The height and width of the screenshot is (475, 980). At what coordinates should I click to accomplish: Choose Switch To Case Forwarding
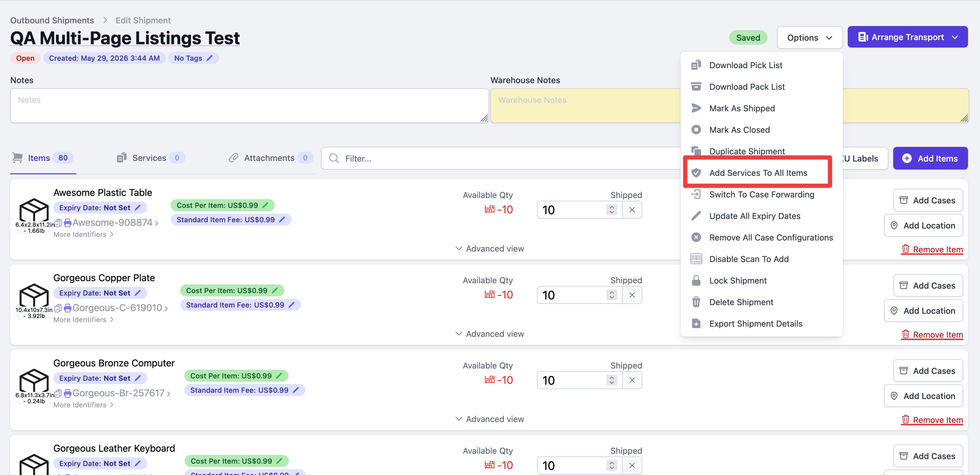[761, 194]
